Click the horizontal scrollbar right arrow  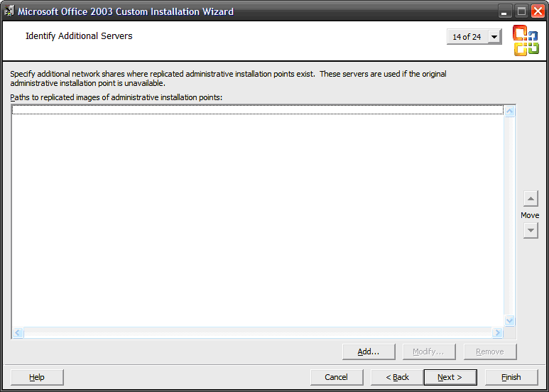click(498, 333)
